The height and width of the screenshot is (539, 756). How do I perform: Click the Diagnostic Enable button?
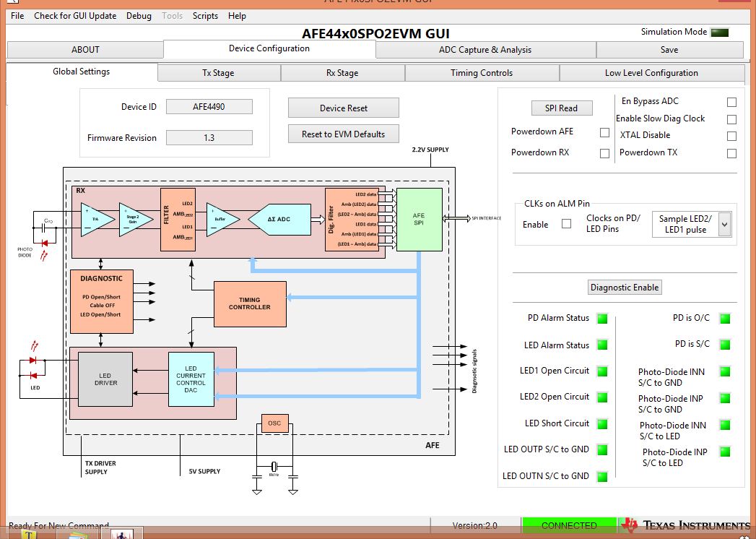point(625,287)
